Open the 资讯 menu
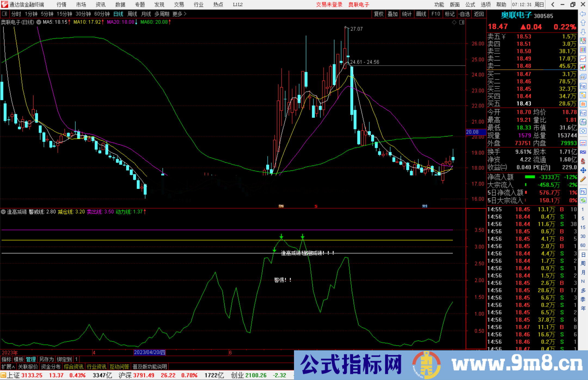The image size is (588, 380). 100,4
